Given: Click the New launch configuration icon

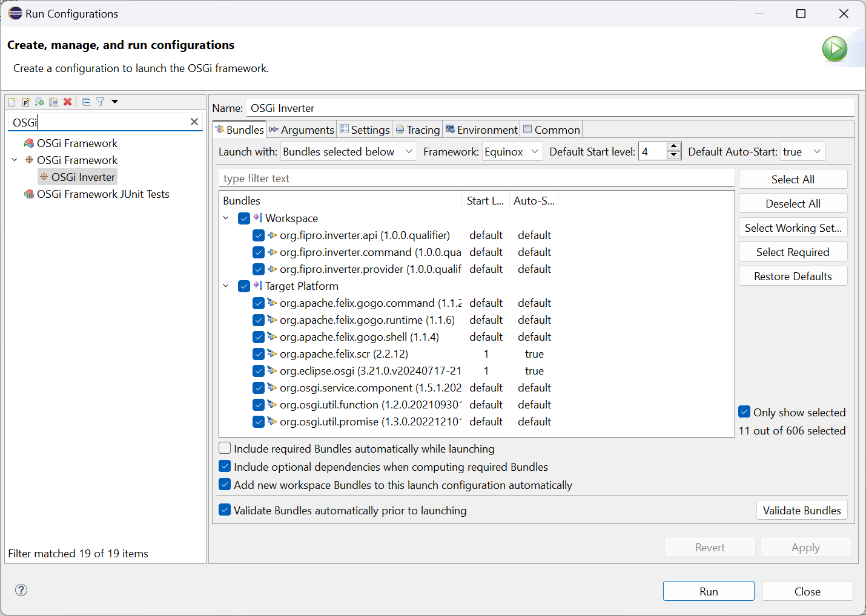Looking at the screenshot, I should click(12, 102).
